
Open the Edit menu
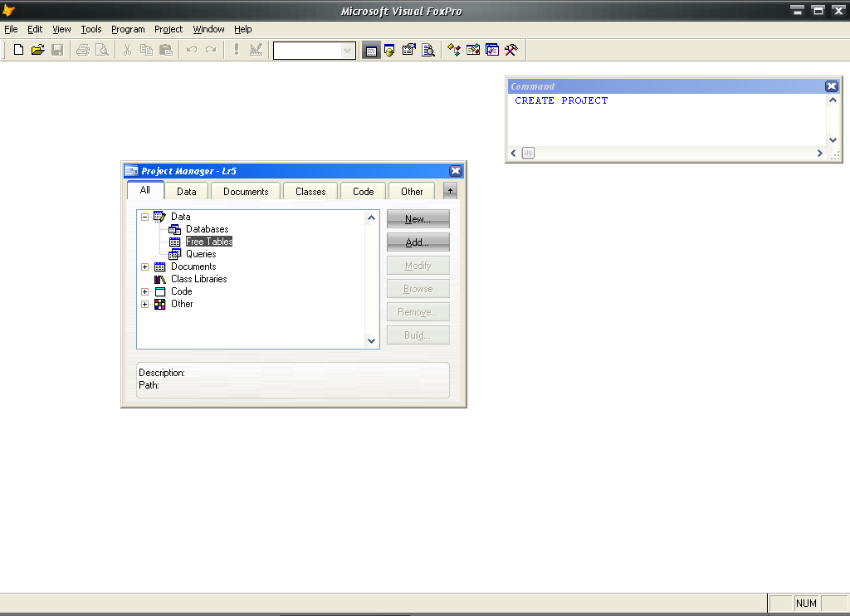click(35, 29)
